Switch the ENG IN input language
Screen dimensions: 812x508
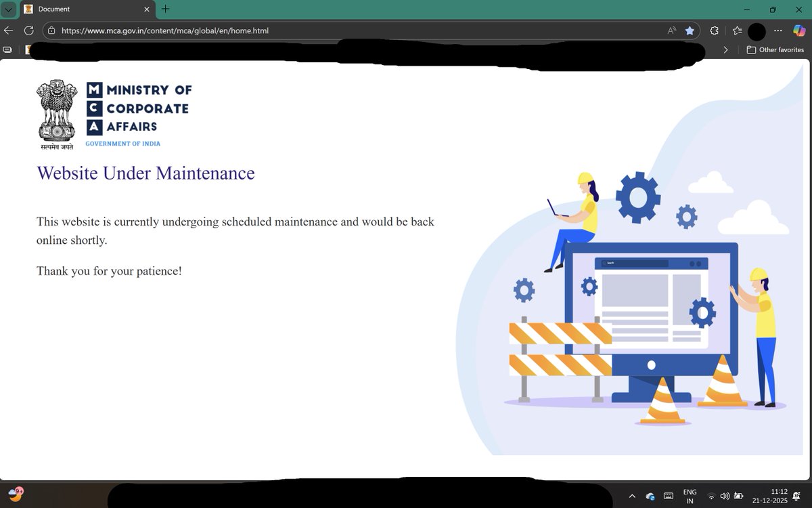690,496
